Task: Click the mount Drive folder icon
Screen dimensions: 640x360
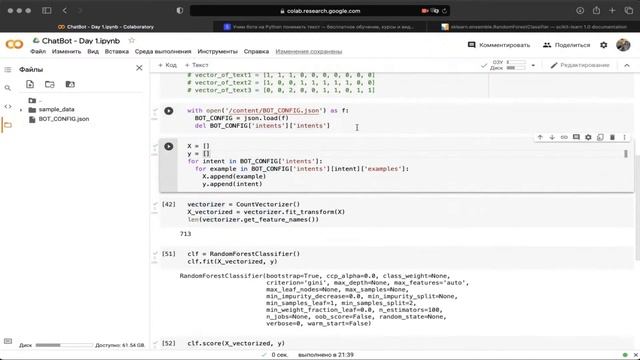Action: (x=70, y=84)
